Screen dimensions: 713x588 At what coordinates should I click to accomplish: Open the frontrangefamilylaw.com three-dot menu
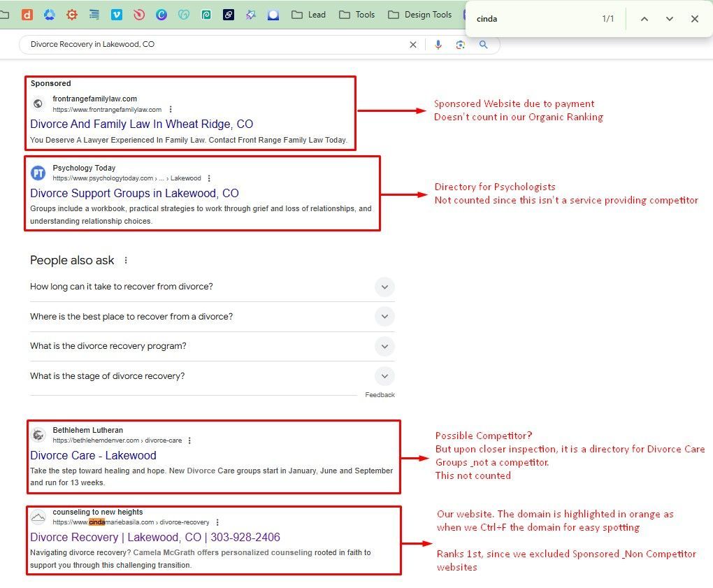(171, 109)
